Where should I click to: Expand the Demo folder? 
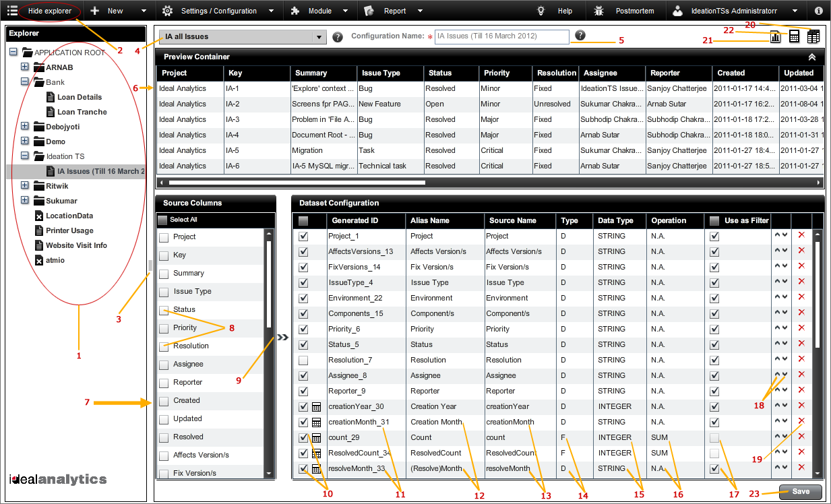[x=25, y=141]
